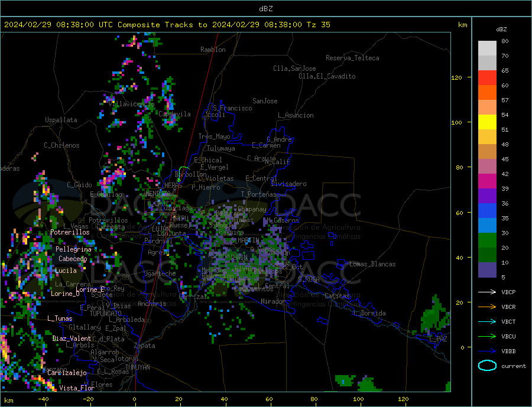Click the 'Mirador' map label

point(273,301)
